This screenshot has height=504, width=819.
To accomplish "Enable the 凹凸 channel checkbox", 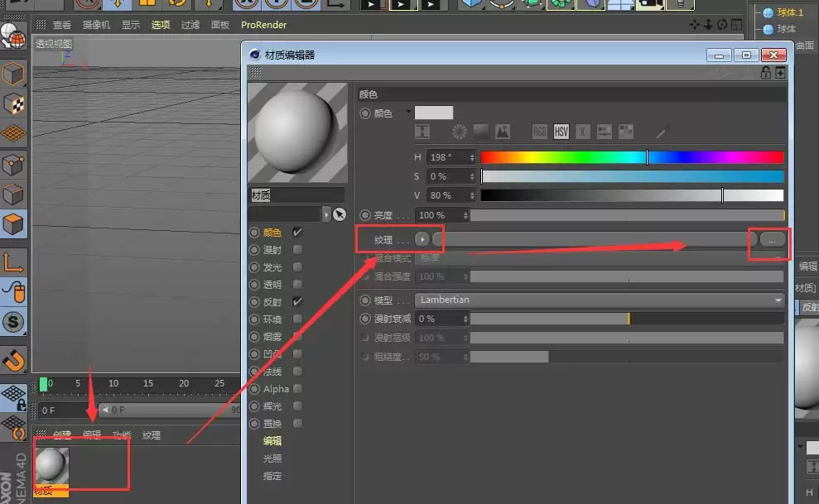I will tap(296, 353).
